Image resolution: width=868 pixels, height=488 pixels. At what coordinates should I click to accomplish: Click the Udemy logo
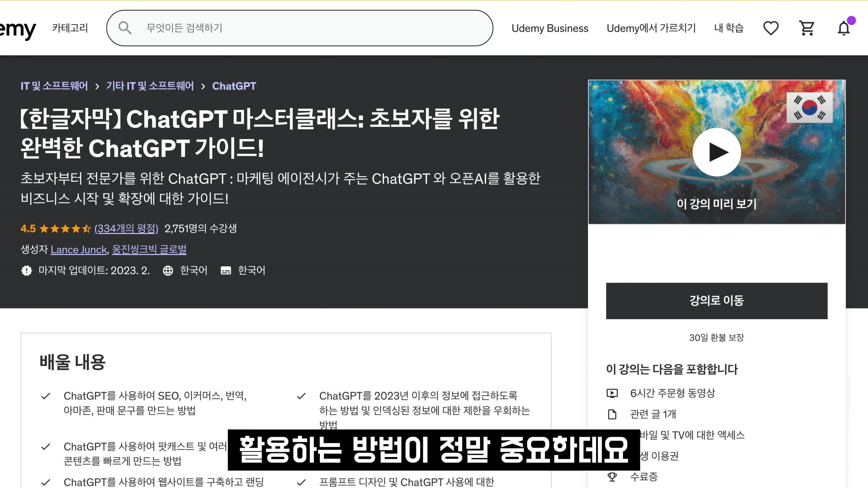click(x=17, y=30)
